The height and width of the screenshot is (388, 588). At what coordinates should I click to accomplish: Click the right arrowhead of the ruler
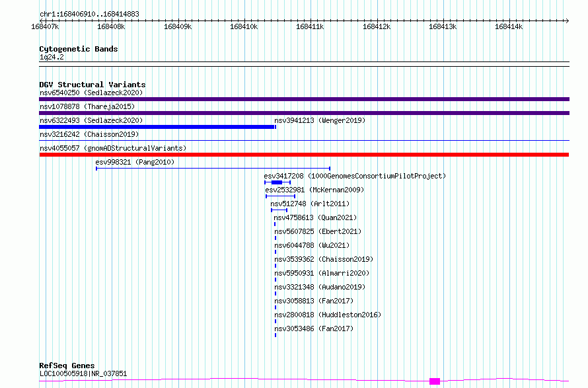coord(568,20)
